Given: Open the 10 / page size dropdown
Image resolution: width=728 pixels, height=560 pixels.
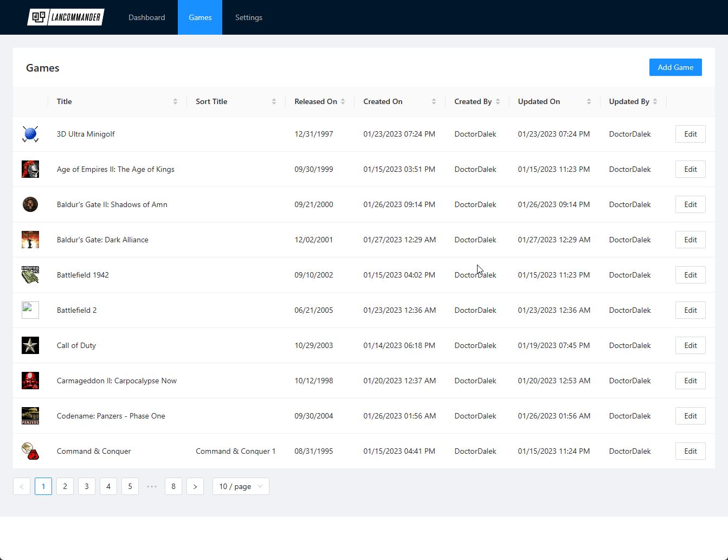Looking at the screenshot, I should coord(241,486).
